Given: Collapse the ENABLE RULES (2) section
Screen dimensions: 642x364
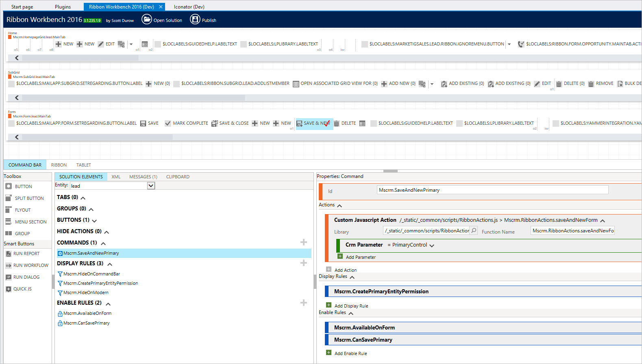Looking at the screenshot, I should (x=108, y=303).
